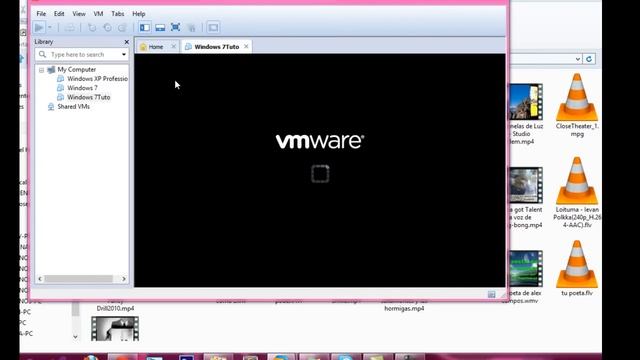Open the Explorer address bar dropdown

578,59
